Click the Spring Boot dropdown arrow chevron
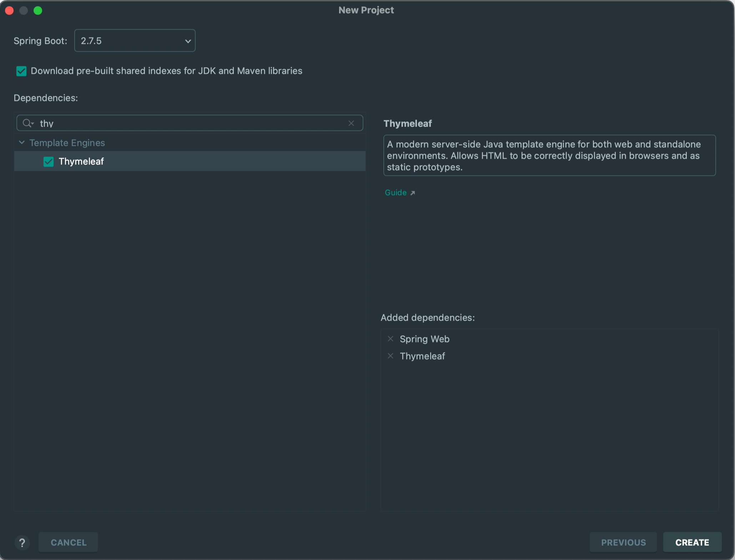735x560 pixels. [188, 41]
